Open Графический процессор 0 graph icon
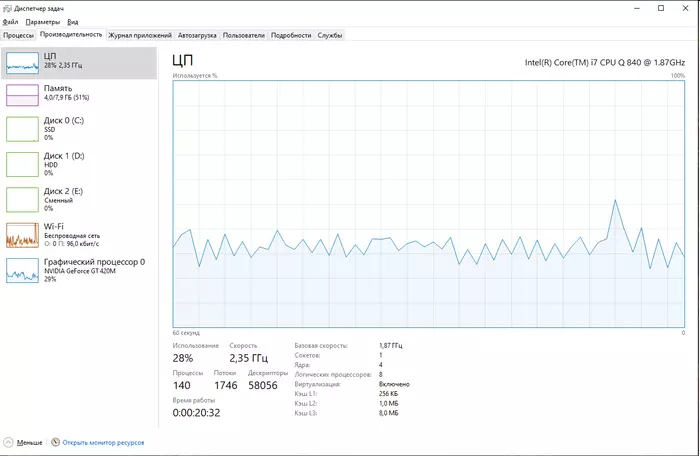Viewport: 700px width, 456px height. click(22, 270)
